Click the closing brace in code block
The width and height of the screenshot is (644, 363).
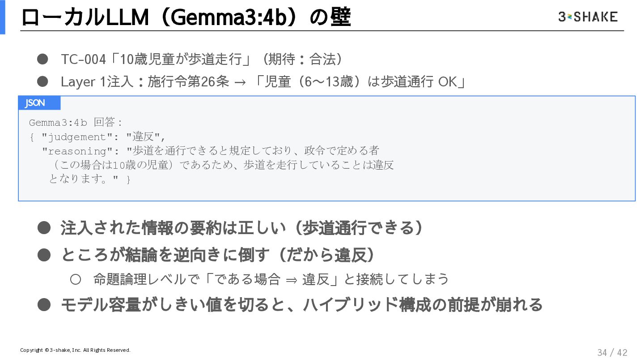[x=129, y=180]
